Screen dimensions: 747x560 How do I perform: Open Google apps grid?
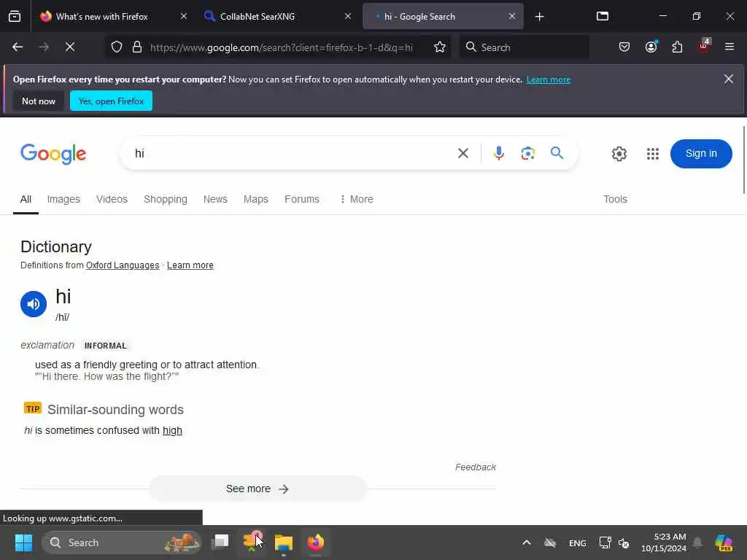[x=653, y=154]
